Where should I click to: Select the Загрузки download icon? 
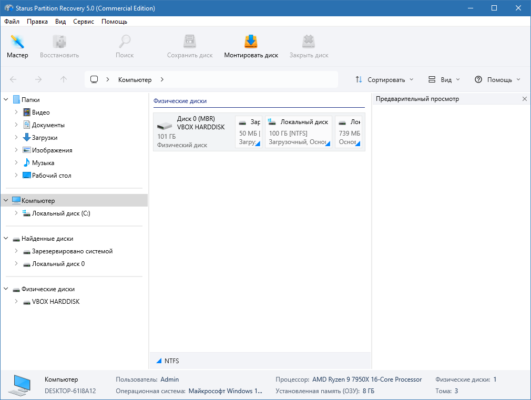(x=26, y=137)
